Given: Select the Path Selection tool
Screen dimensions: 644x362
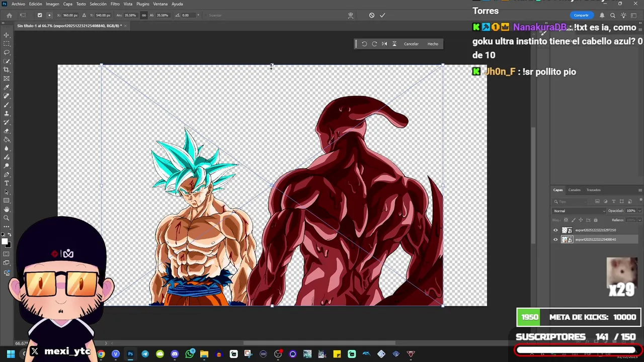Looking at the screenshot, I should (7, 192).
